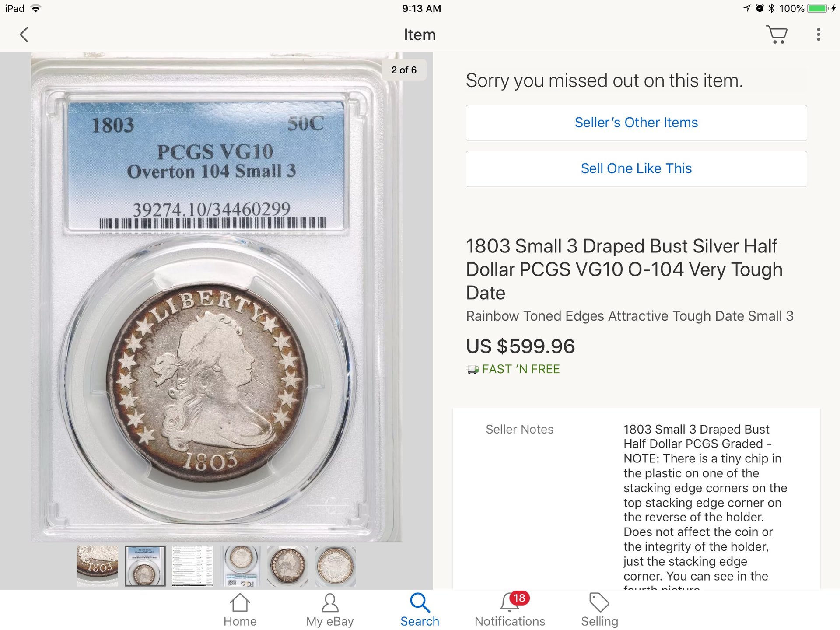
Task: Select fourth thumbnail of slab reverse
Action: [x=240, y=566]
